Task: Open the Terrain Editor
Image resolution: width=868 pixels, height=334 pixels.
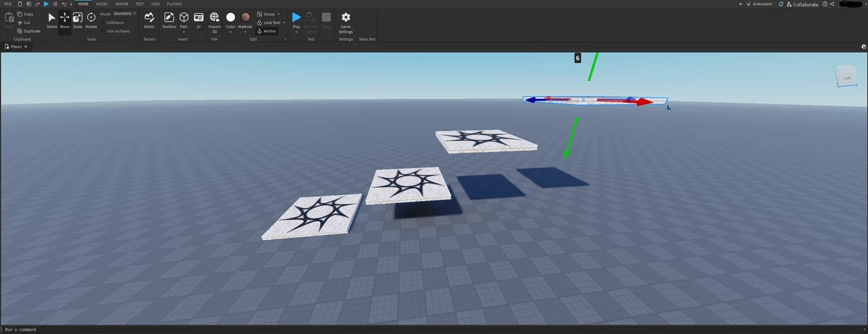Action: coord(150,20)
